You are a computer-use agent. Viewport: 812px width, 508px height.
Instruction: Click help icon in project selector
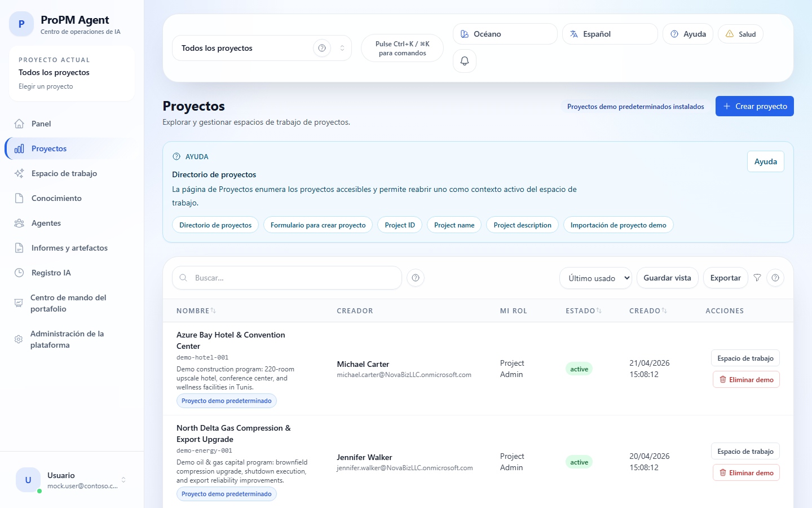click(x=321, y=48)
